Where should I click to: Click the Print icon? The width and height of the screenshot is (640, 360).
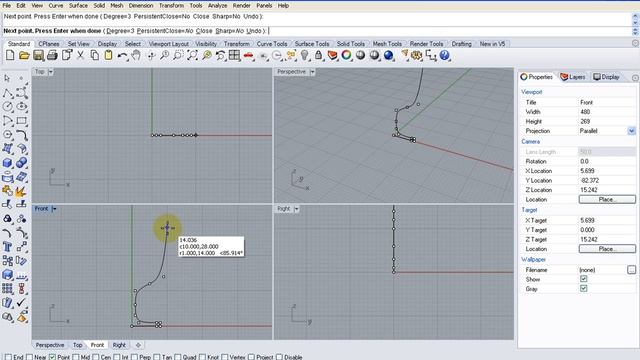pyautogui.click(x=52, y=55)
